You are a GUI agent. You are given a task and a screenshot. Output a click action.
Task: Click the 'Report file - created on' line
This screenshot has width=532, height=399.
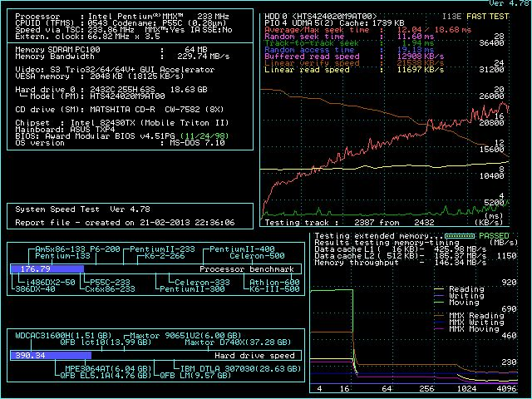tap(125, 223)
